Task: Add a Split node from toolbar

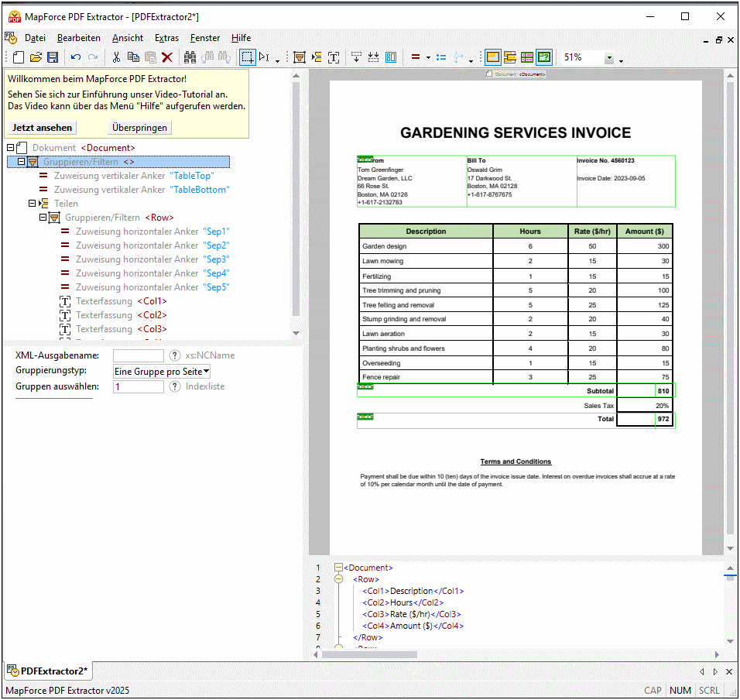Action: [x=316, y=57]
